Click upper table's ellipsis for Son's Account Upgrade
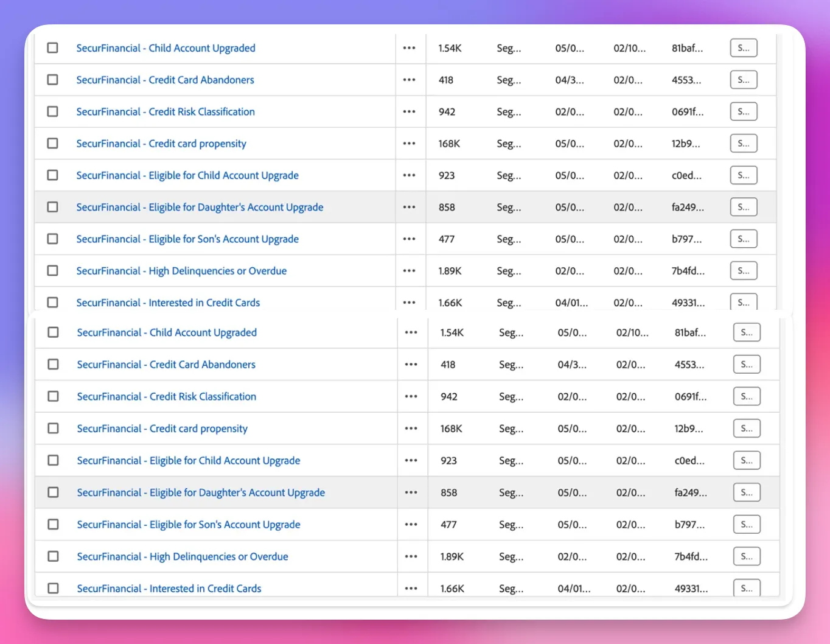This screenshot has width=830, height=644. click(409, 239)
